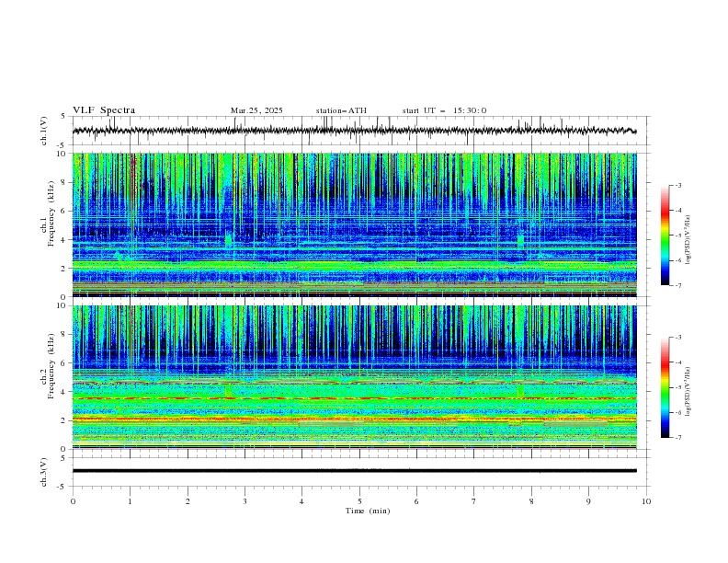Click the VLF Spectra title text
This screenshot has width=728, height=563.
pyautogui.click(x=104, y=110)
